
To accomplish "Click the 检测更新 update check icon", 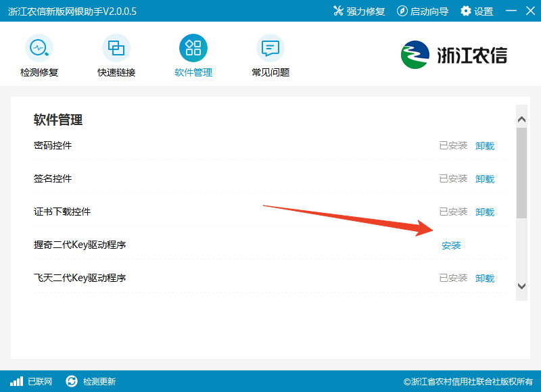I will [x=70, y=381].
